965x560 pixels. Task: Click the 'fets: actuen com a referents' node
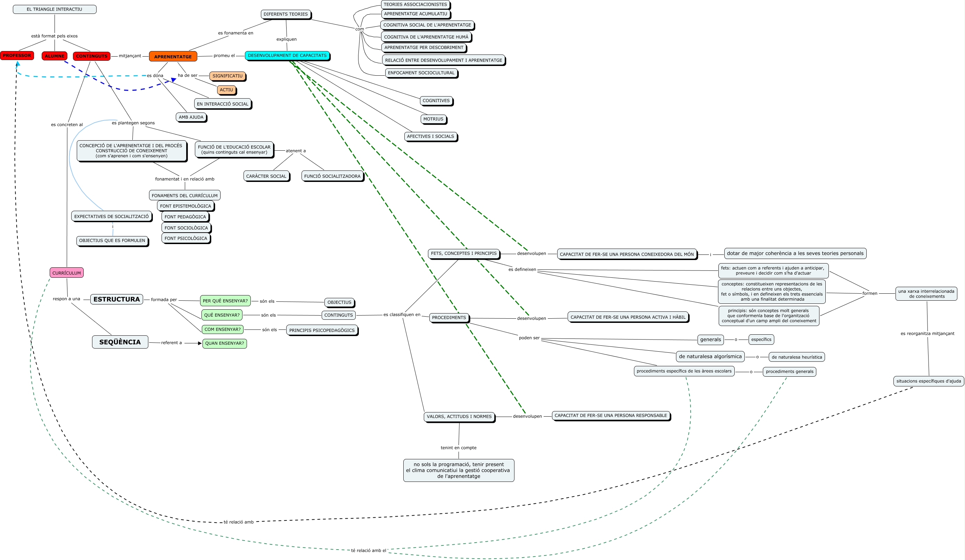[x=773, y=270]
